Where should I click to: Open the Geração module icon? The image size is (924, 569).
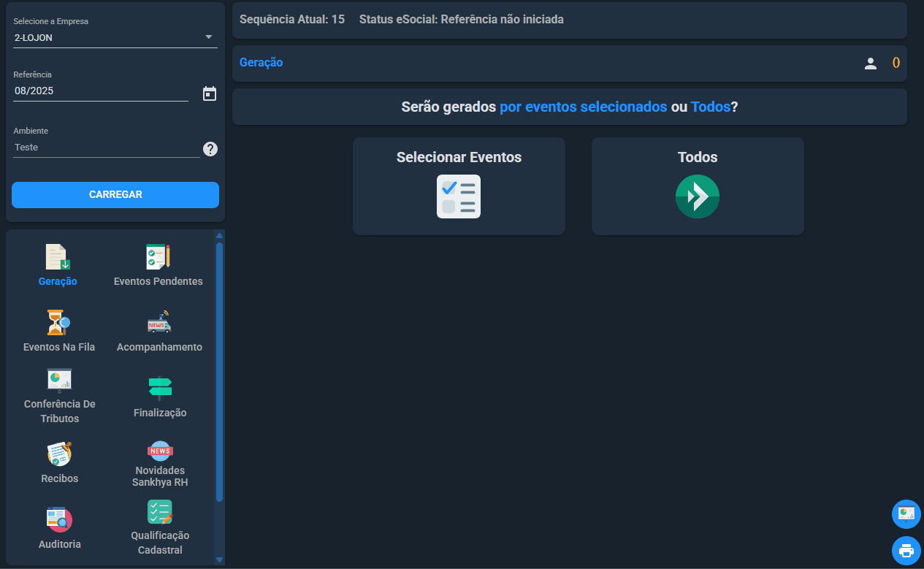tap(58, 256)
